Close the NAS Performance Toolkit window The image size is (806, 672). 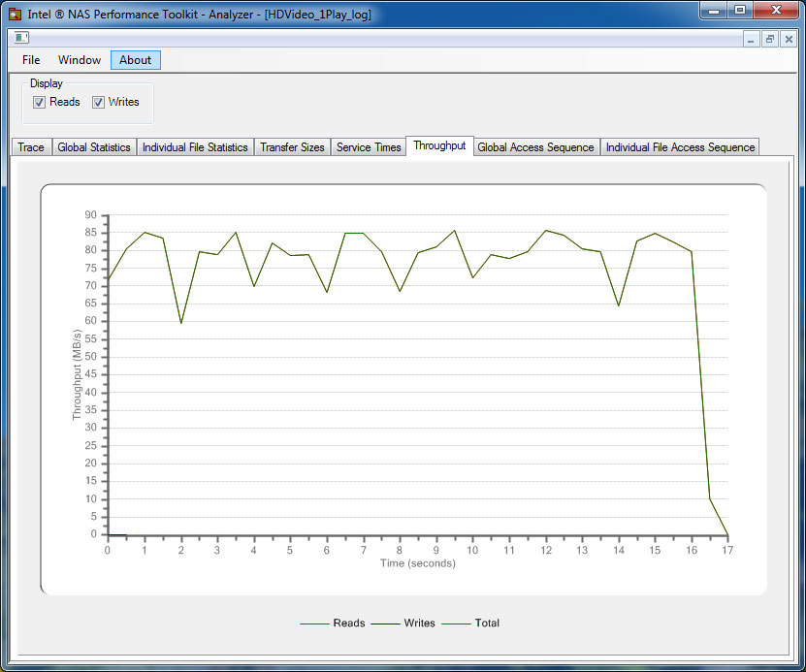[775, 11]
